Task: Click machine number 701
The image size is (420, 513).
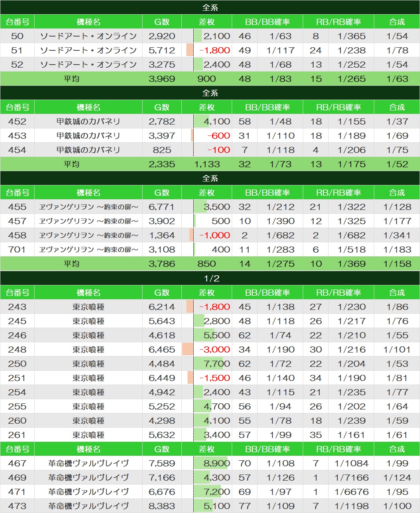Action: tap(17, 250)
